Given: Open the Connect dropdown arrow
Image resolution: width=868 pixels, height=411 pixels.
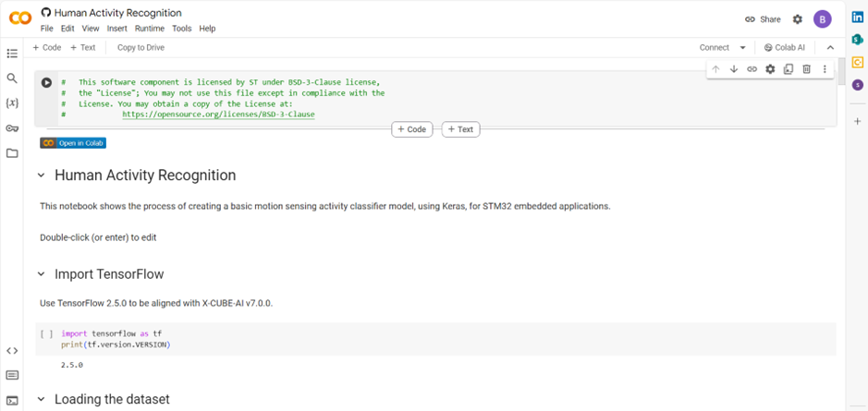Looking at the screenshot, I should coord(742,48).
